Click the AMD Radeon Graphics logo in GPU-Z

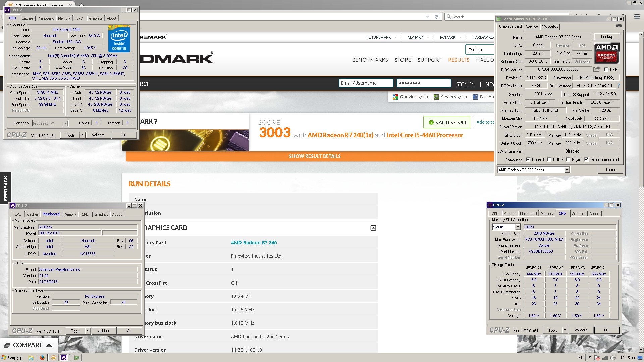(x=607, y=53)
